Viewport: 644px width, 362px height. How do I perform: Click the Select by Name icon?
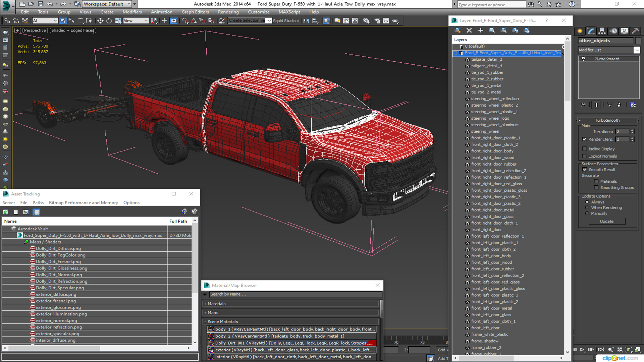tap(71, 21)
